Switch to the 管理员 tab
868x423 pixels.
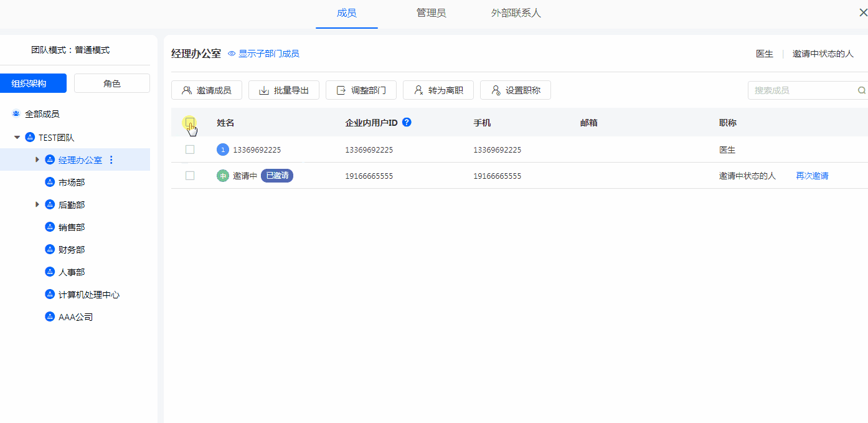[x=431, y=13]
